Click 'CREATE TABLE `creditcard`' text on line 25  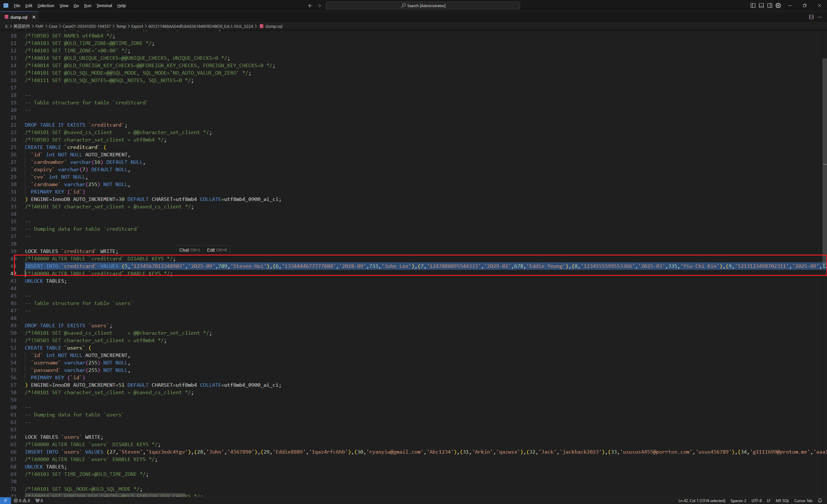point(62,147)
